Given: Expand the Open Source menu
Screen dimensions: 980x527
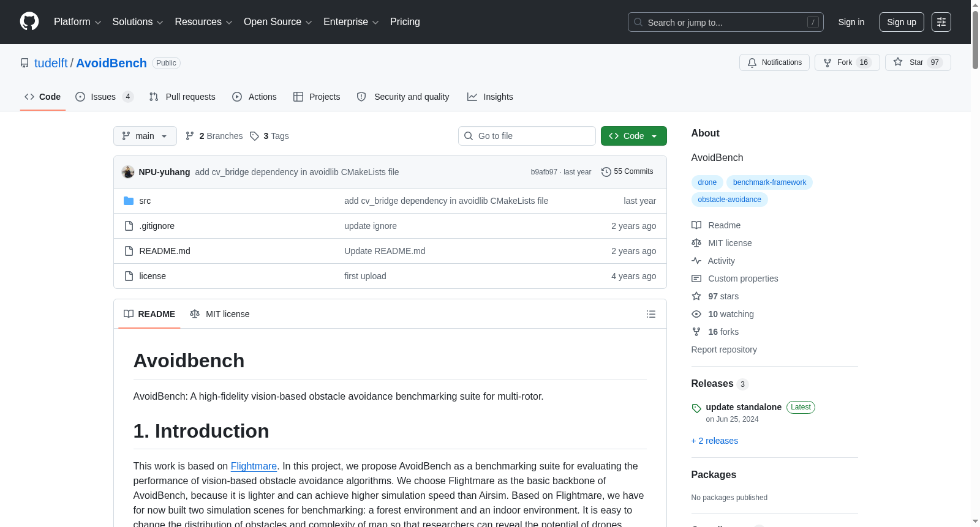Looking at the screenshot, I should [x=278, y=22].
